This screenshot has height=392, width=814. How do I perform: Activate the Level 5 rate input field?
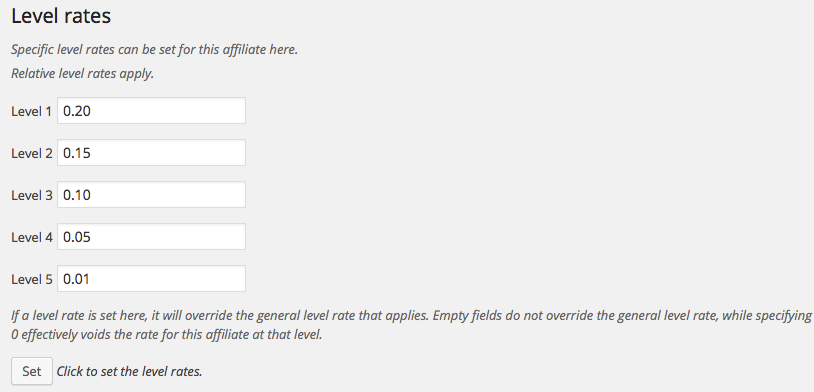pos(151,279)
